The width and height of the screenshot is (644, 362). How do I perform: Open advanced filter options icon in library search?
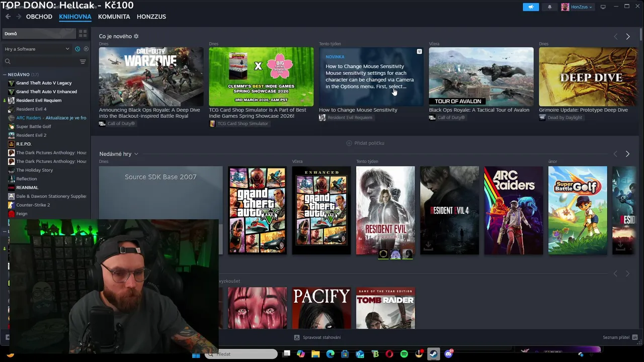(83, 61)
